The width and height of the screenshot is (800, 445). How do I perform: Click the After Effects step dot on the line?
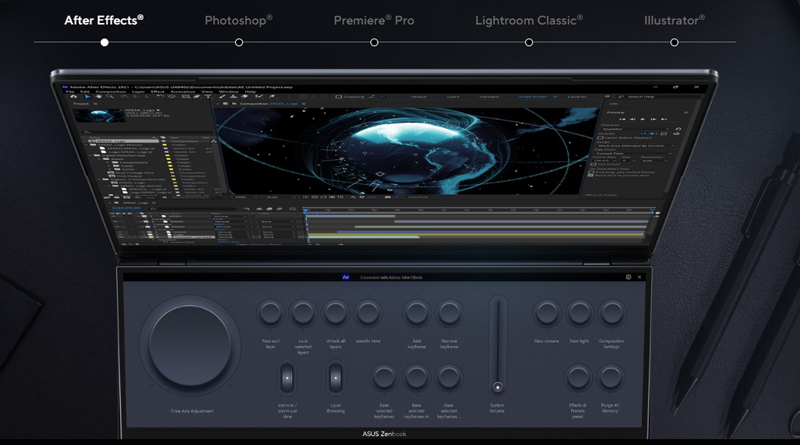pos(105,42)
